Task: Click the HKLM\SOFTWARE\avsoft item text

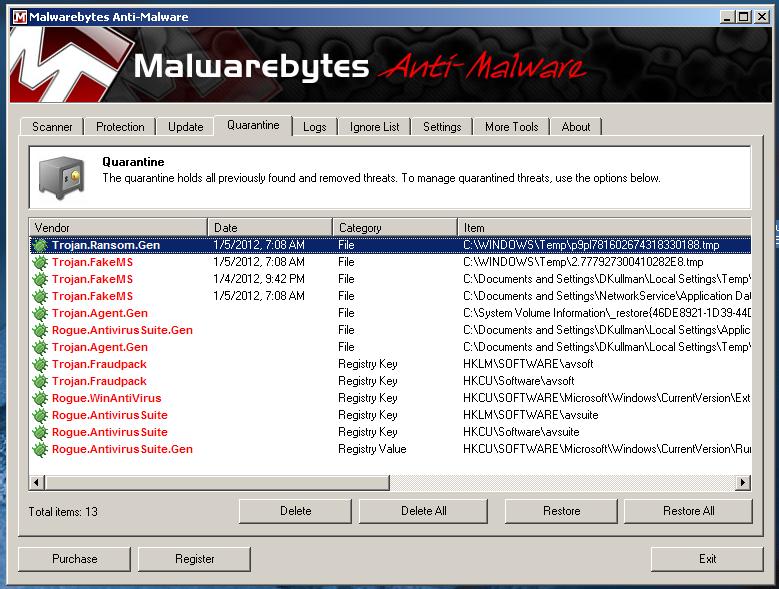Action: point(528,365)
